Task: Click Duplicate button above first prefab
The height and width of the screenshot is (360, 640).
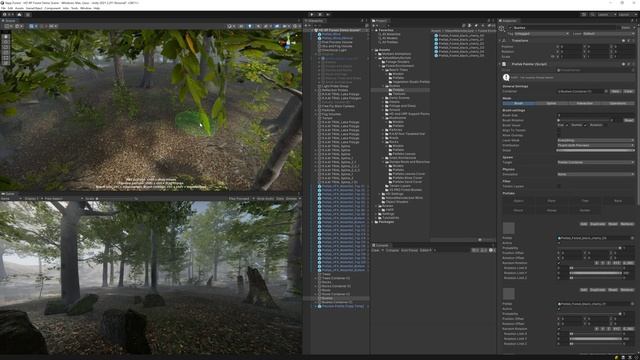Action: coord(598,224)
